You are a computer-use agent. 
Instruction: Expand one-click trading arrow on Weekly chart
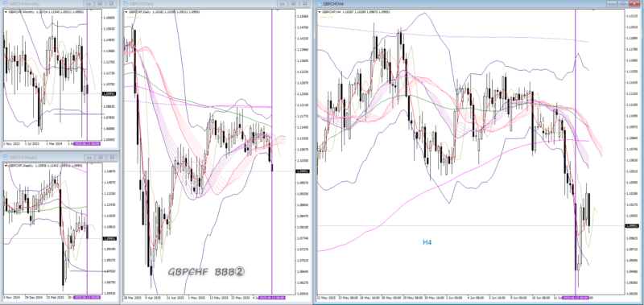click(x=6, y=165)
